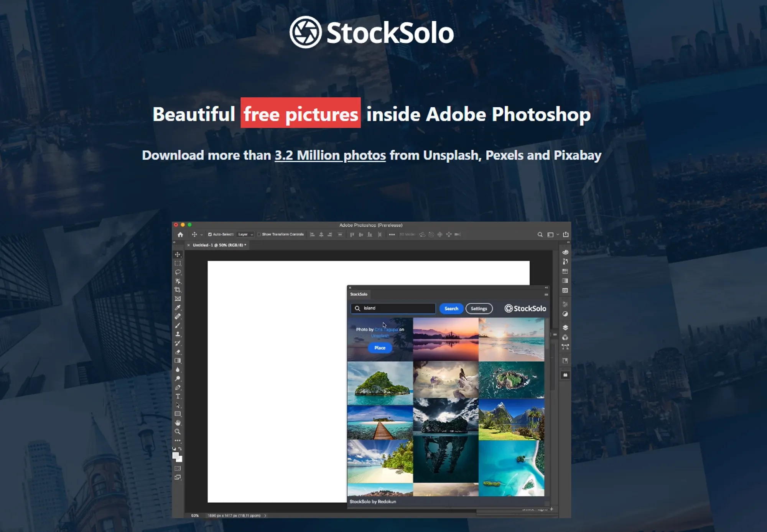Image resolution: width=767 pixels, height=532 pixels.
Task: Click the Place button on the photo
Action: pos(380,348)
